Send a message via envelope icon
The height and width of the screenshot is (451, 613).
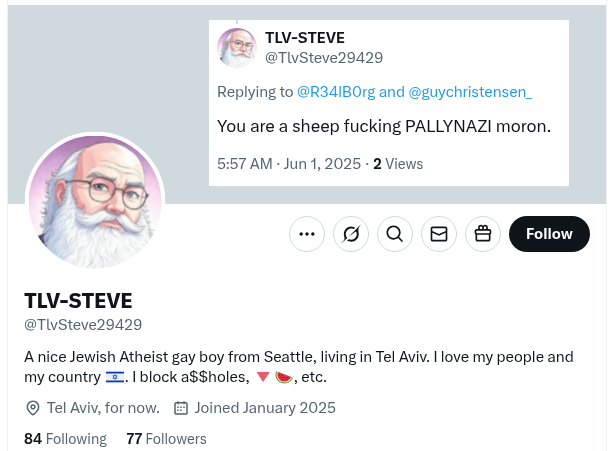pyautogui.click(x=439, y=234)
